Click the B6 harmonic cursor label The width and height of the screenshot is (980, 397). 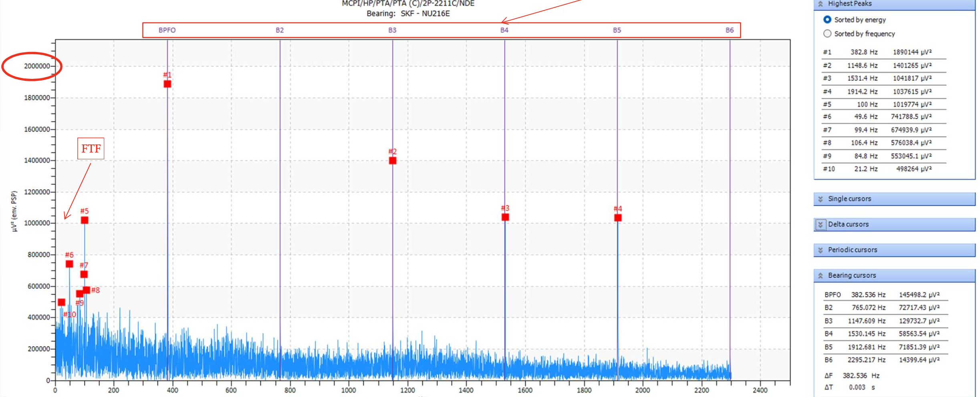click(730, 30)
